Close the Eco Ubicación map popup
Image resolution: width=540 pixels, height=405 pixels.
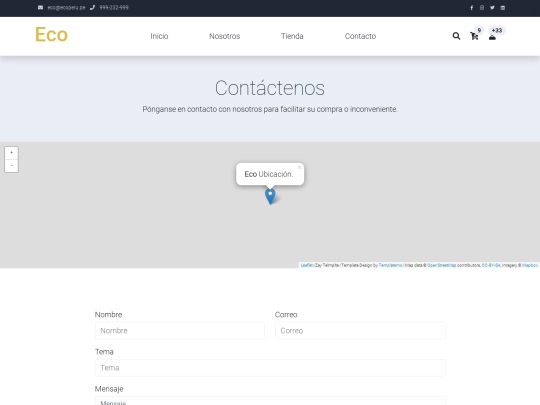[x=299, y=167]
